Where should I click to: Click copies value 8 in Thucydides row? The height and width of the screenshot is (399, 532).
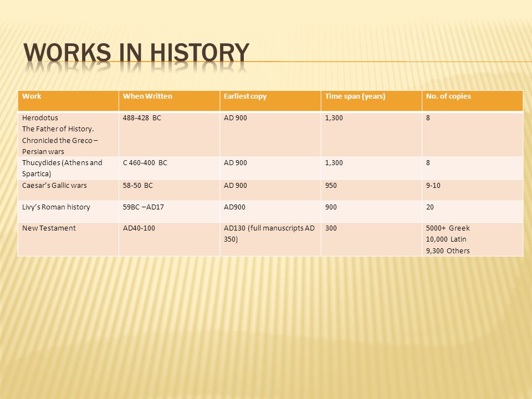(473, 168)
